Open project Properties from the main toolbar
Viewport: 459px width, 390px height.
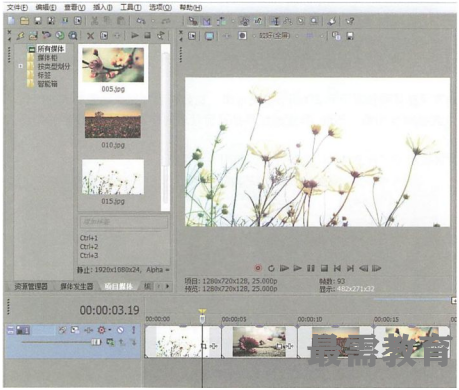[x=78, y=21]
